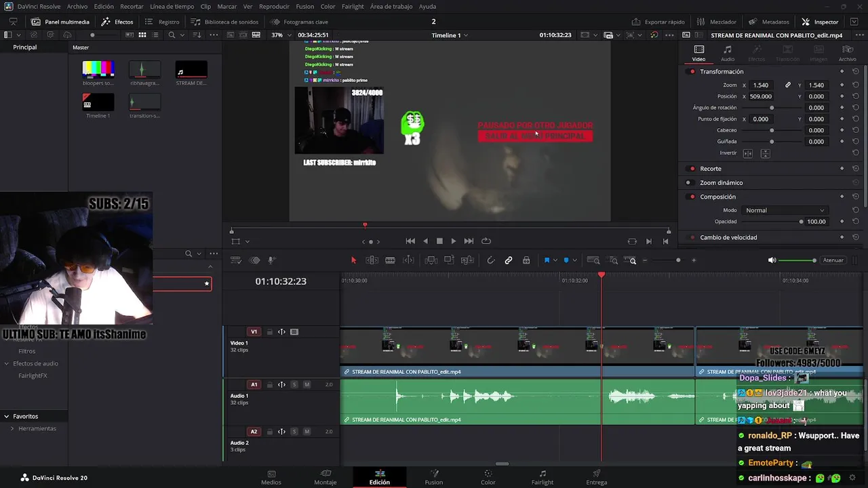The height and width of the screenshot is (488, 868).
Task: Play in reverse in the viewer
Action: (425, 241)
